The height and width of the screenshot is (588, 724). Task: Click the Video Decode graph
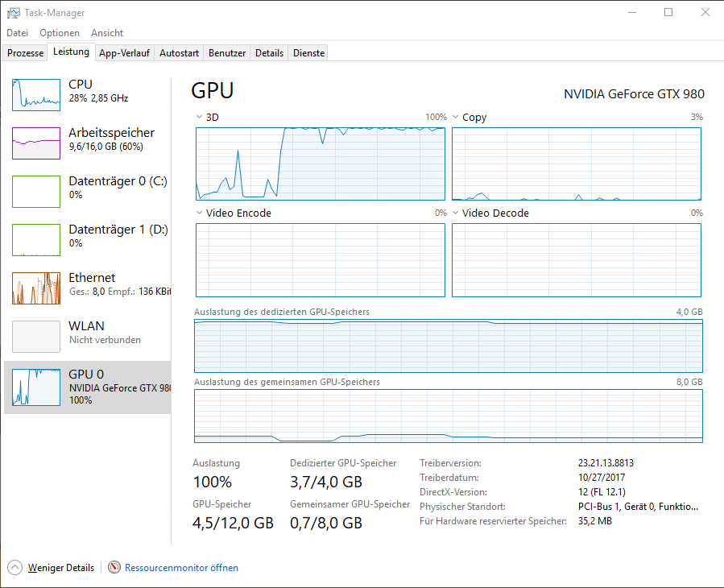(x=577, y=260)
